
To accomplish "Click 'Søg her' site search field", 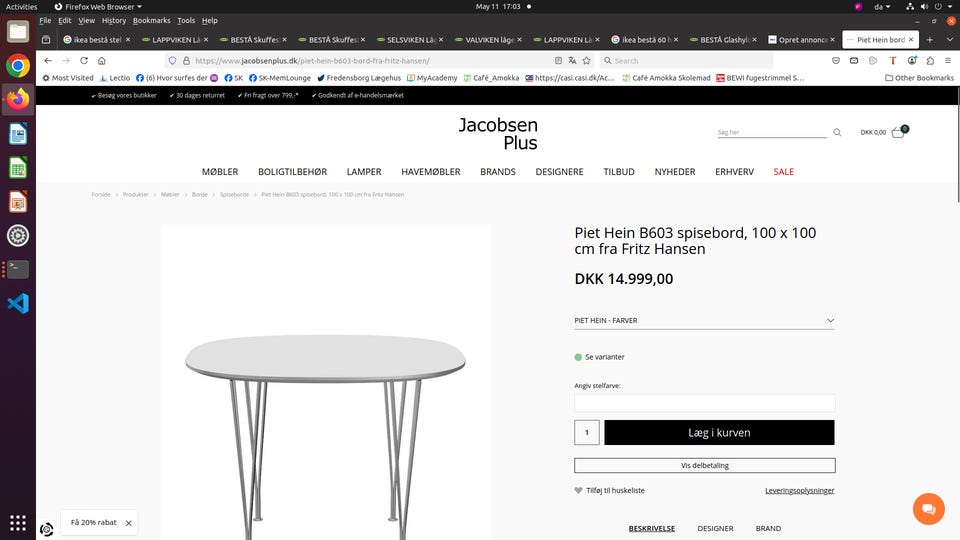I will (772, 132).
